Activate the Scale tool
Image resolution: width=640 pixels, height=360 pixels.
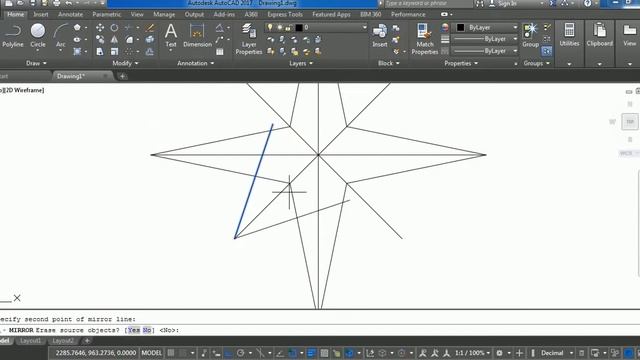[x=114, y=51]
